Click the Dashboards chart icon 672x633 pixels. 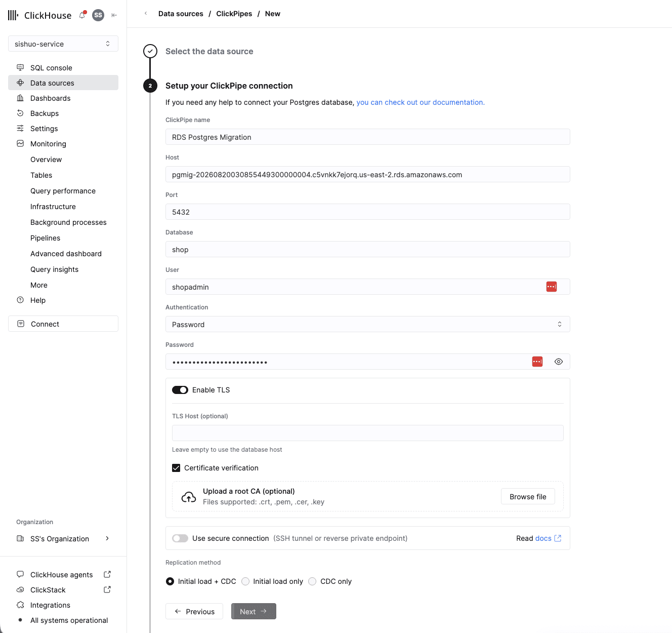click(x=20, y=98)
